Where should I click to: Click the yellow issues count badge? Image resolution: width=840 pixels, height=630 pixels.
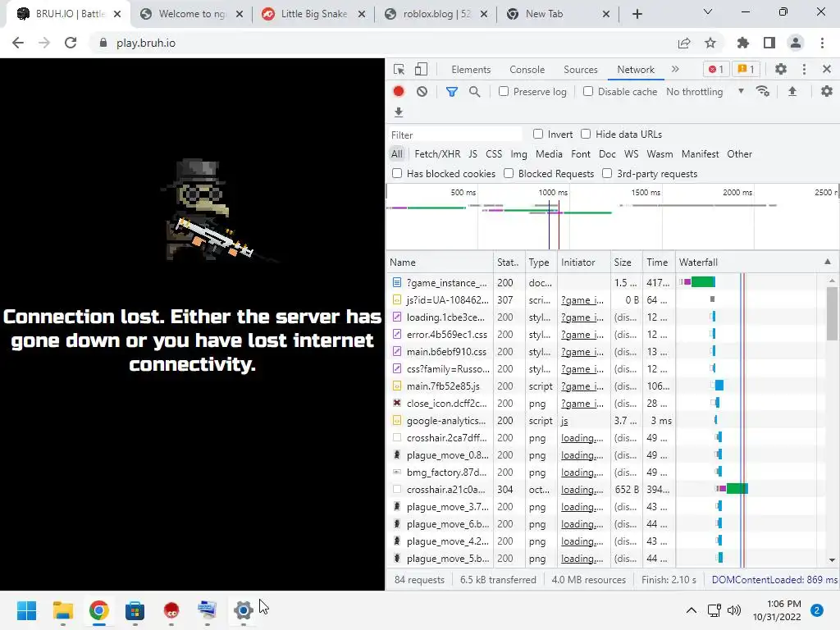[x=746, y=69]
